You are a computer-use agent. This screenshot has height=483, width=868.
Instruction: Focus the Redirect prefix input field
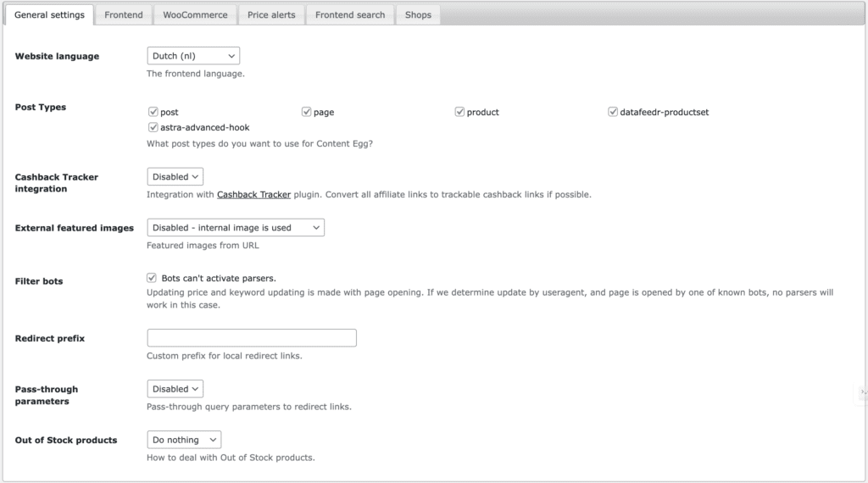click(x=252, y=338)
